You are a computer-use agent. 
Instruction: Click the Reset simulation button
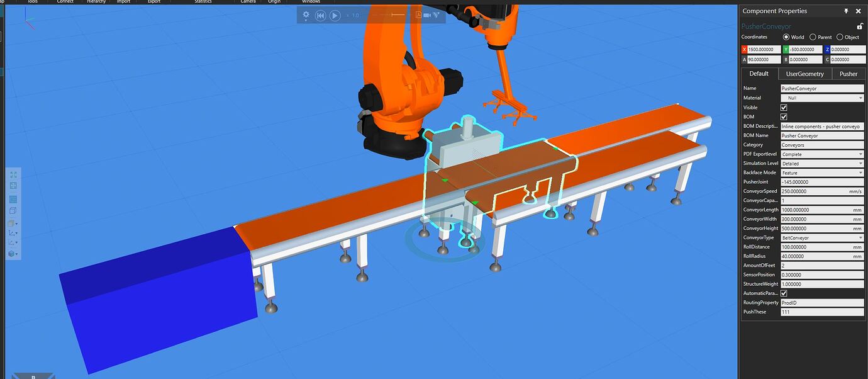[x=321, y=15]
